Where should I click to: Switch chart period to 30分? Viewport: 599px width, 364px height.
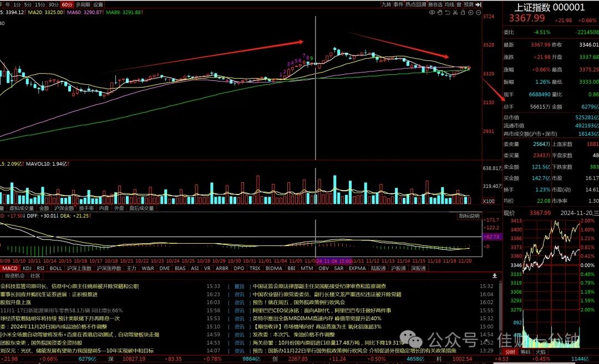(53, 4)
